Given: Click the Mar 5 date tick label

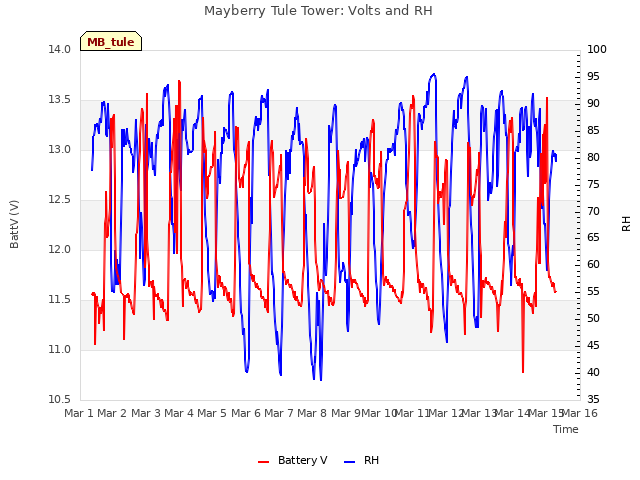Looking at the screenshot, I should [211, 413].
